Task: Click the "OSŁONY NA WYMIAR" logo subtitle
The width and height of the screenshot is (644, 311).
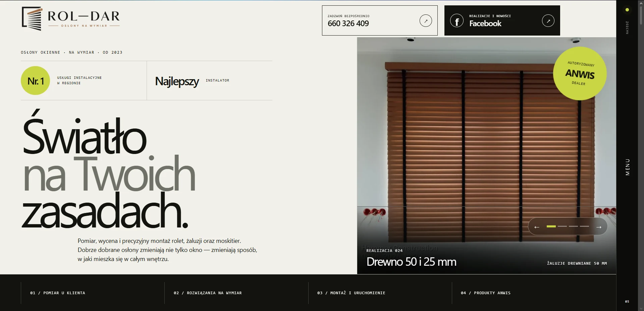Action: tap(84, 26)
